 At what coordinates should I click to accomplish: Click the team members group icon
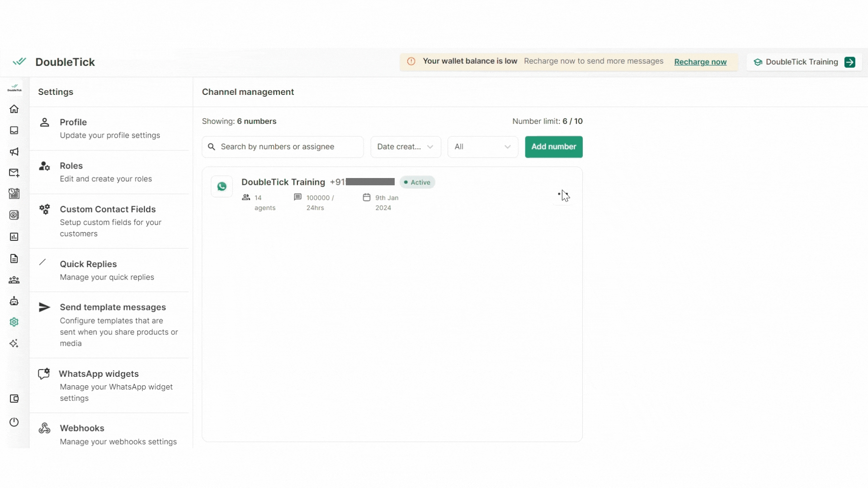(x=14, y=280)
